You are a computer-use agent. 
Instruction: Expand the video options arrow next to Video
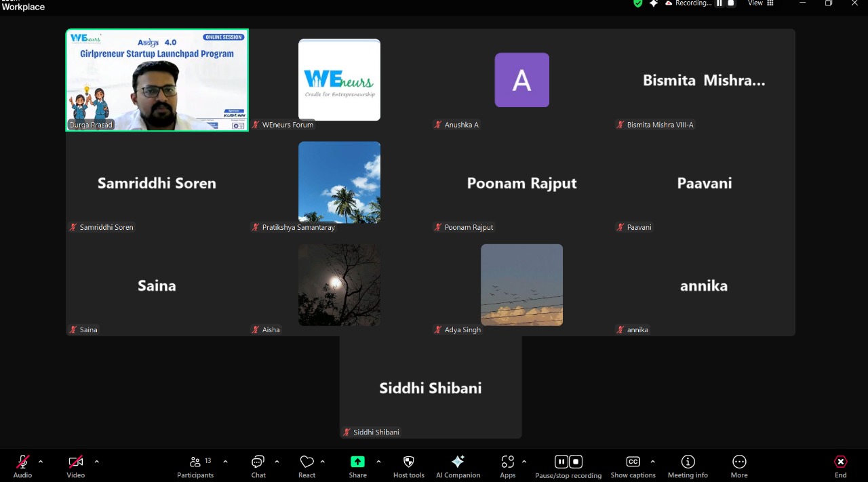96,462
